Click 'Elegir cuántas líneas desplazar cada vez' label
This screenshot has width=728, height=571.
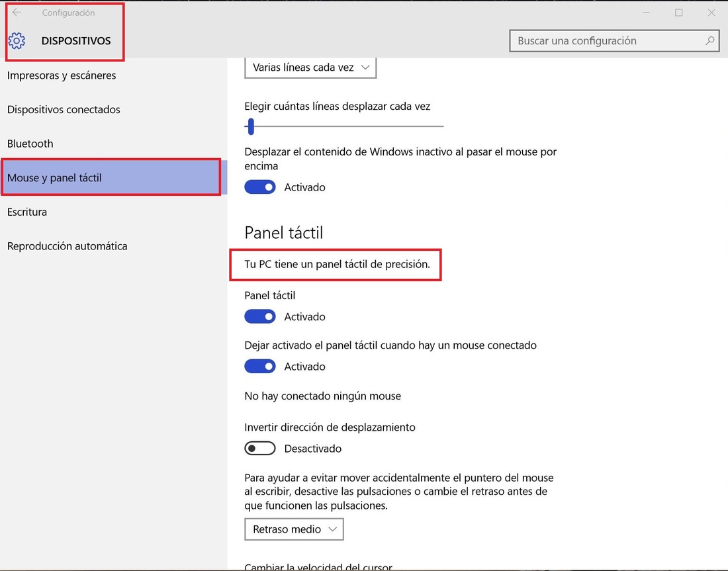pos(337,107)
